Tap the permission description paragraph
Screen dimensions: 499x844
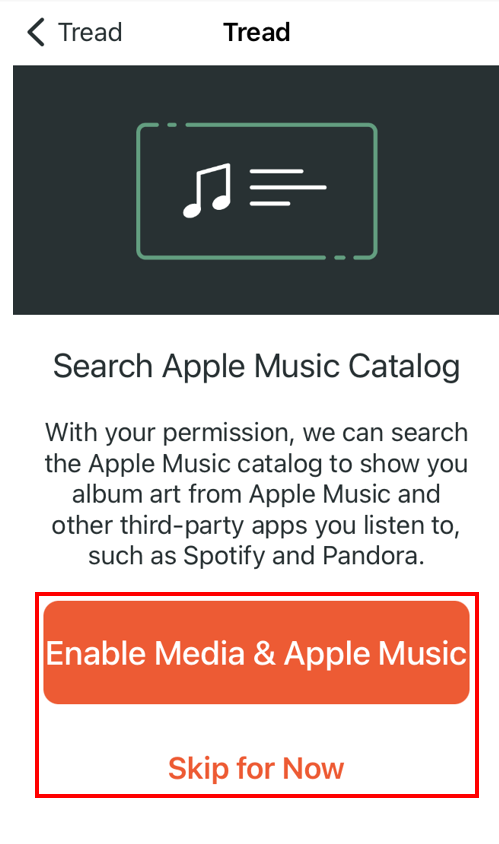pos(256,494)
